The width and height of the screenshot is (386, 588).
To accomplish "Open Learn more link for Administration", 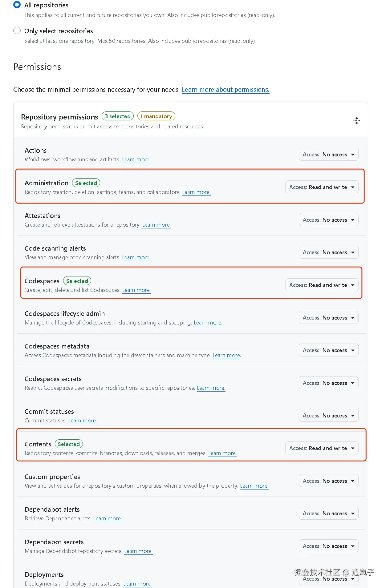I will [x=196, y=192].
